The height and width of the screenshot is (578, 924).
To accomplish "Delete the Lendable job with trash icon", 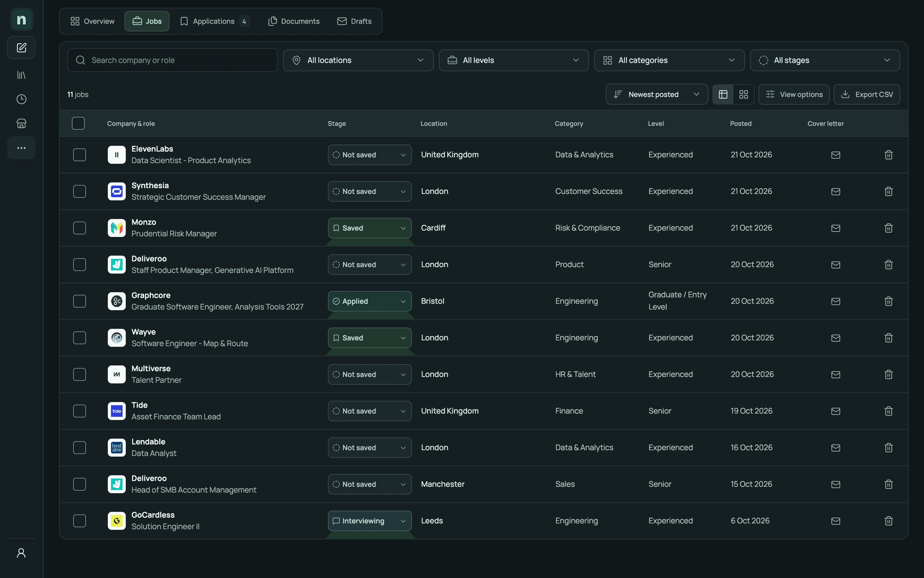I will coord(888,448).
